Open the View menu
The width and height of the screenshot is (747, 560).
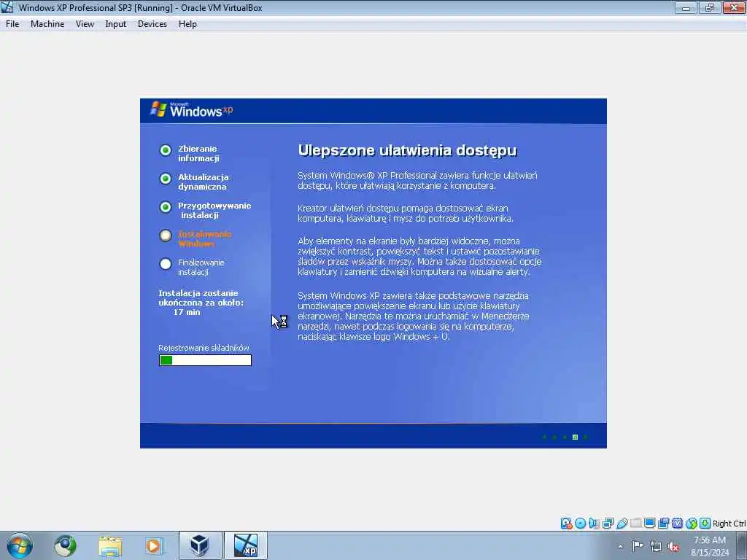pyautogui.click(x=85, y=24)
